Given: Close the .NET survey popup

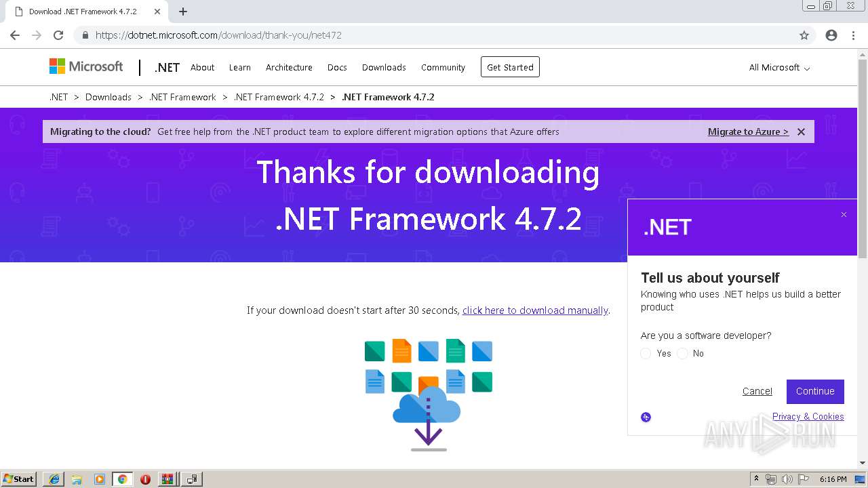Looking at the screenshot, I should tap(844, 215).
